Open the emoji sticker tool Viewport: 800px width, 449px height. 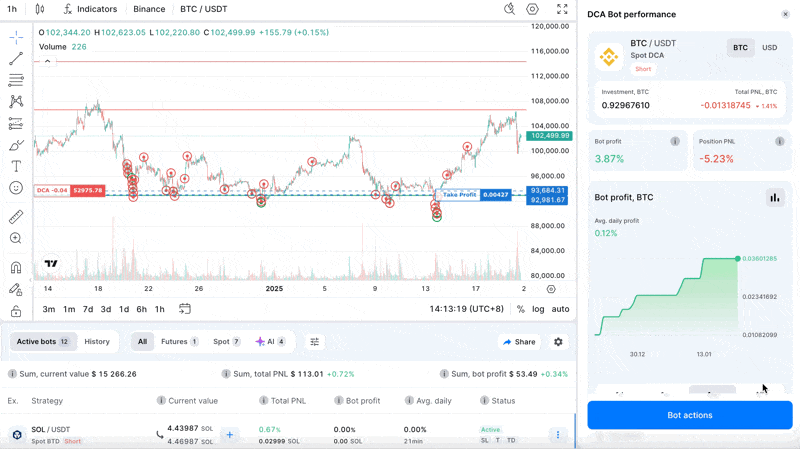coord(16,188)
